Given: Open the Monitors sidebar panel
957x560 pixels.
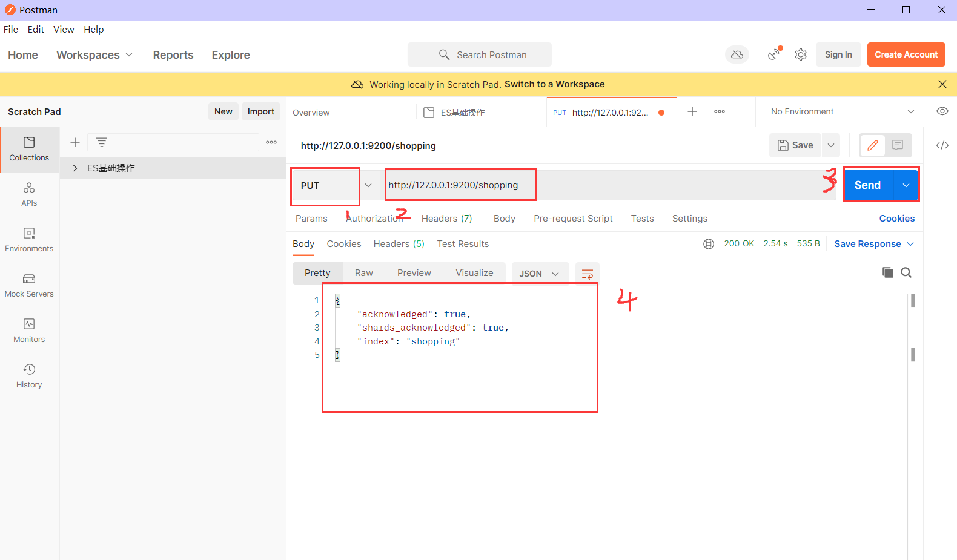Looking at the screenshot, I should pos(29,331).
